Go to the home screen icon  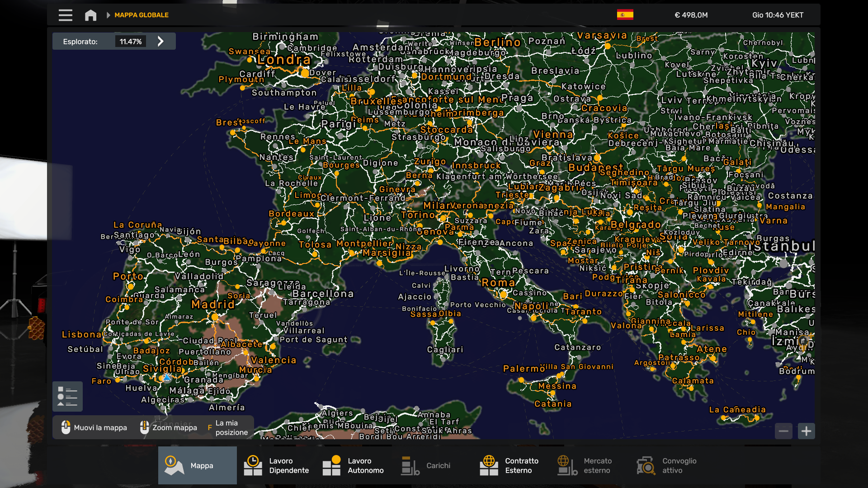[90, 15]
